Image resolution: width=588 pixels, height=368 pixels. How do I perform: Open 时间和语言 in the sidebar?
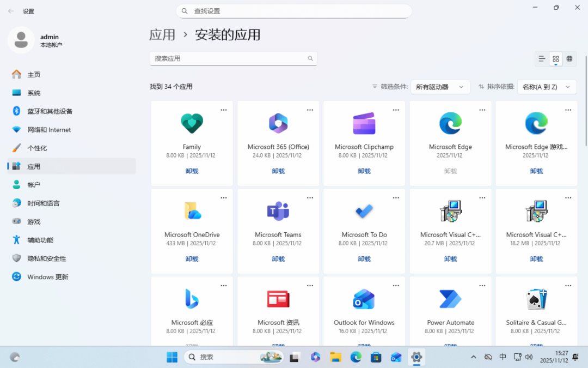point(71,203)
